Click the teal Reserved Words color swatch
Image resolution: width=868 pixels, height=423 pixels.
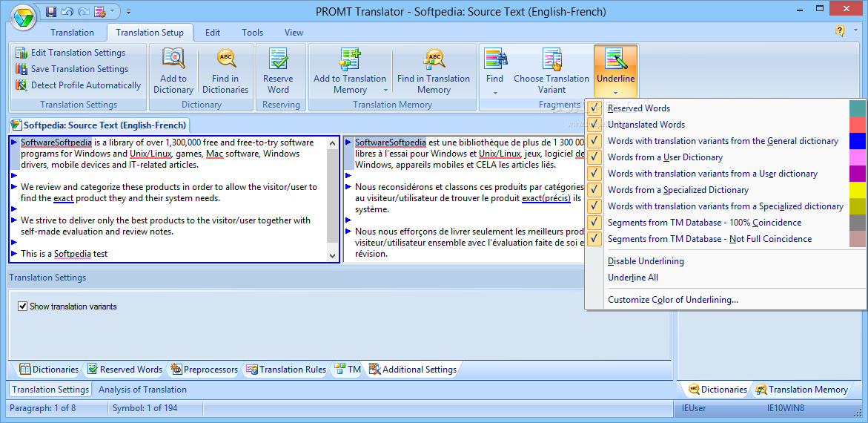point(858,108)
